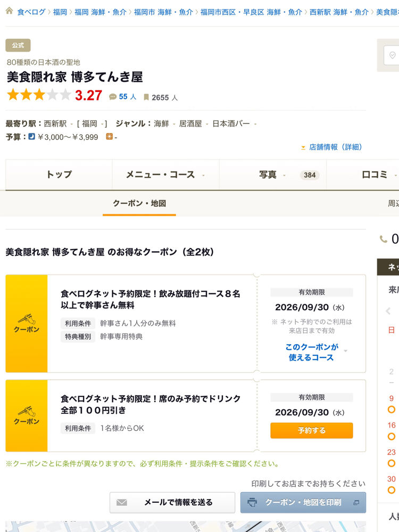Click the star rating graphic

[39, 95]
